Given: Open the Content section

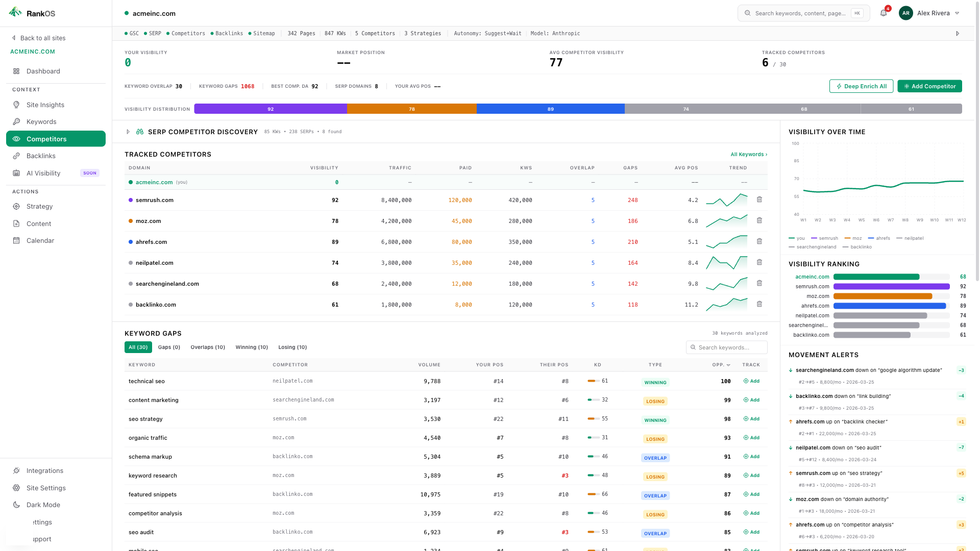Looking at the screenshot, I should tap(38, 223).
